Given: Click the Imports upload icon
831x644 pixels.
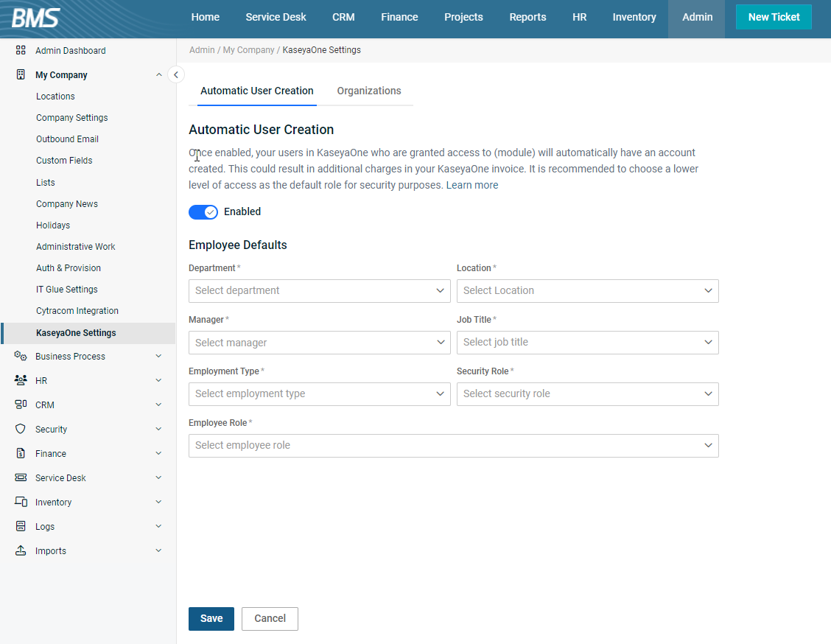Looking at the screenshot, I should pyautogui.click(x=21, y=550).
